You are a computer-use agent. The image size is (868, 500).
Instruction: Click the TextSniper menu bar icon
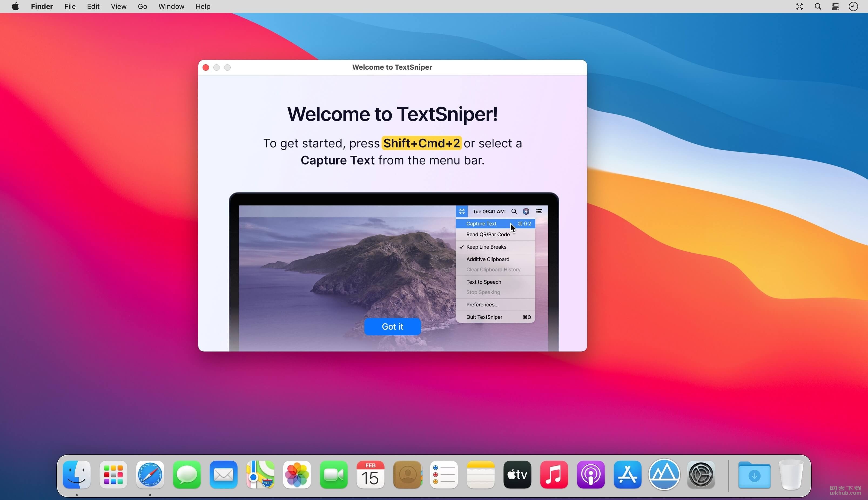(799, 6)
